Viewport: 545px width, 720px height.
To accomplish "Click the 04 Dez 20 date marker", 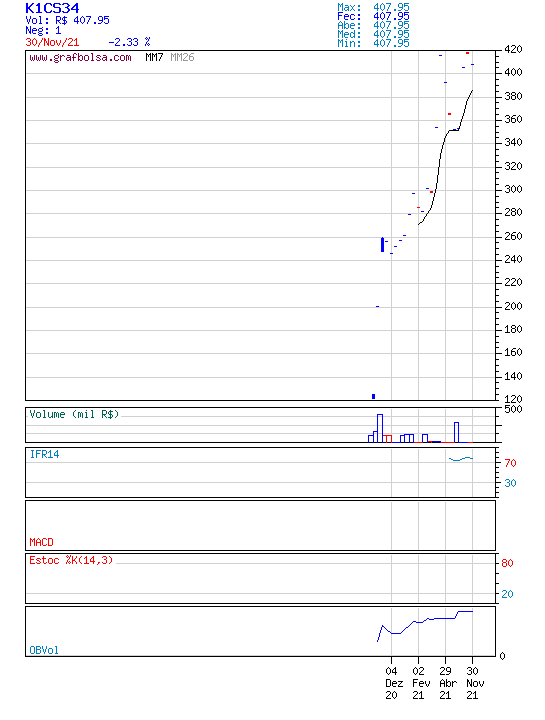I will [x=393, y=683].
